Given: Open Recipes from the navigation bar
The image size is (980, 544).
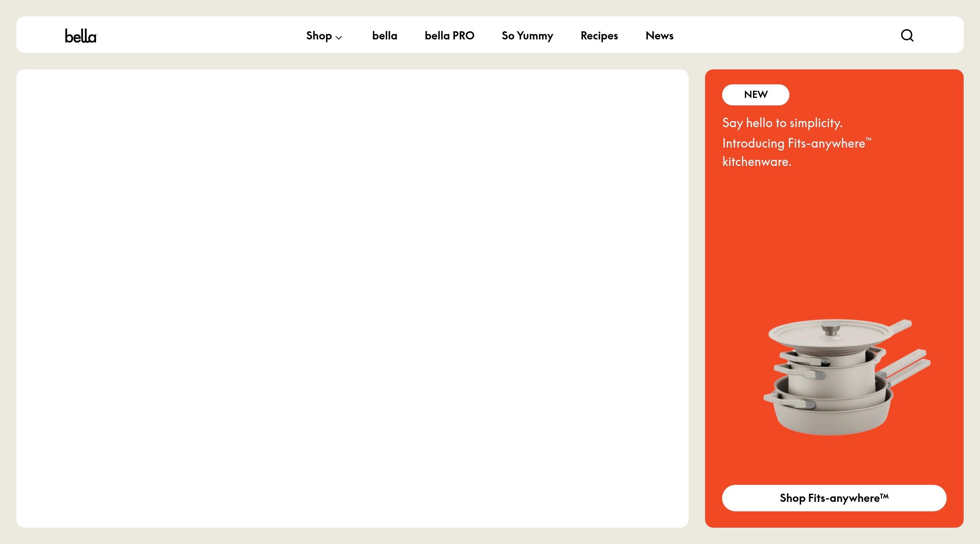Looking at the screenshot, I should click(599, 36).
